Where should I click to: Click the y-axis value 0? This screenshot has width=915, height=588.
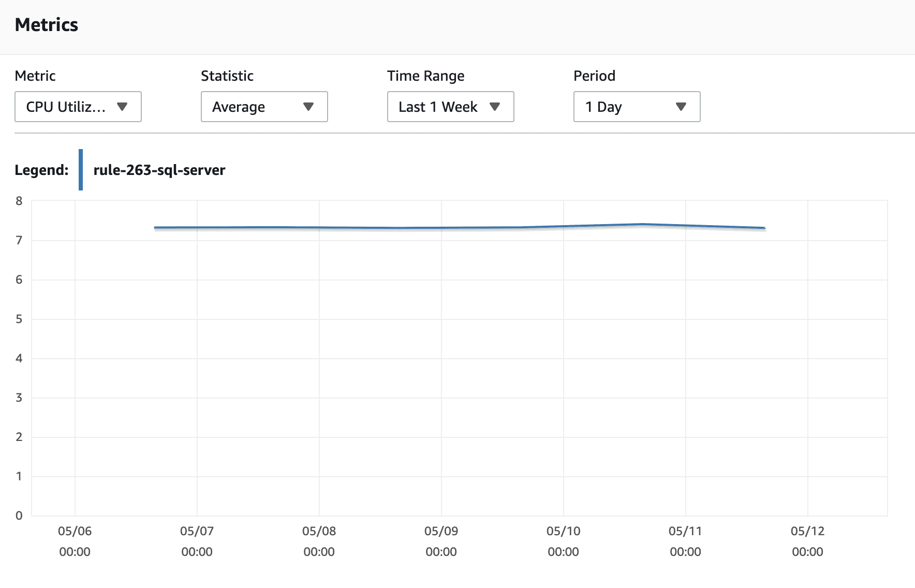click(19, 516)
